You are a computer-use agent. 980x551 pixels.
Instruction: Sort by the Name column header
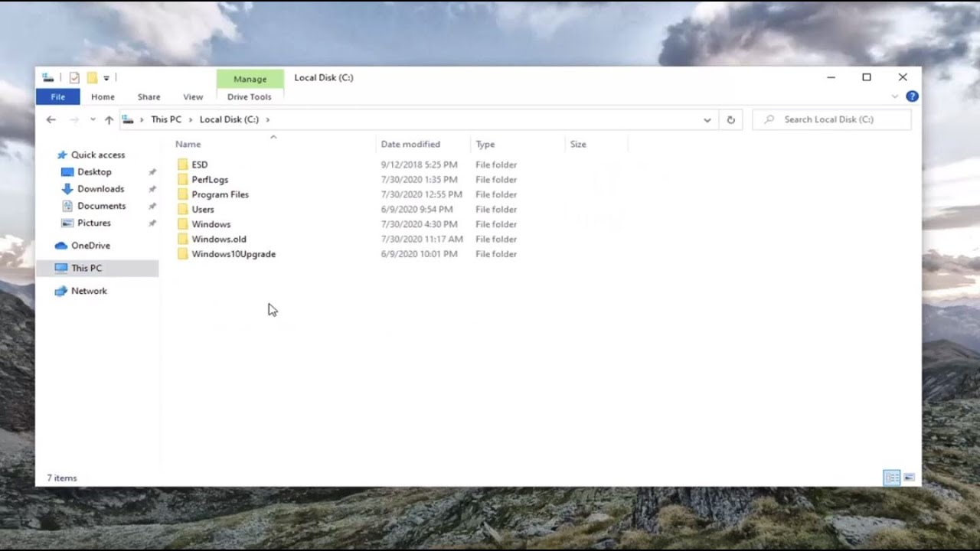click(188, 144)
